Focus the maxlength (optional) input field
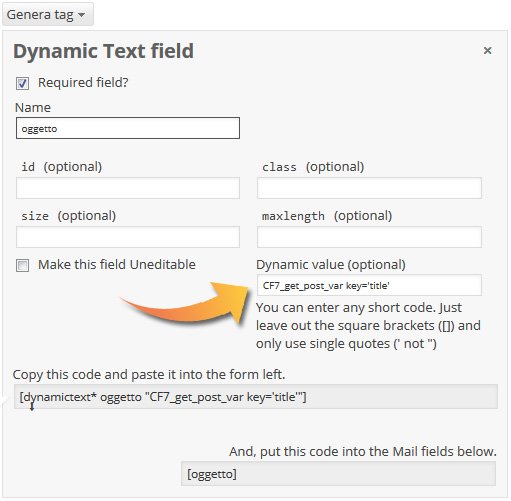 (369, 237)
